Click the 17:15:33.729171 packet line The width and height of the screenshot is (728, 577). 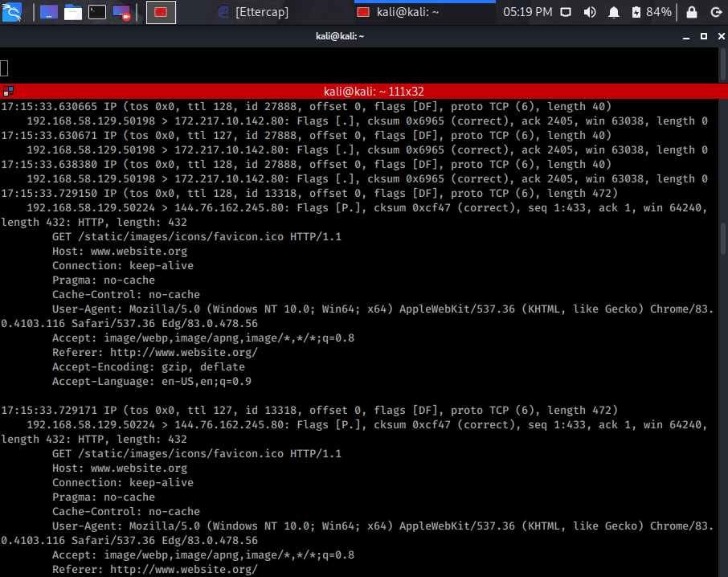point(309,411)
